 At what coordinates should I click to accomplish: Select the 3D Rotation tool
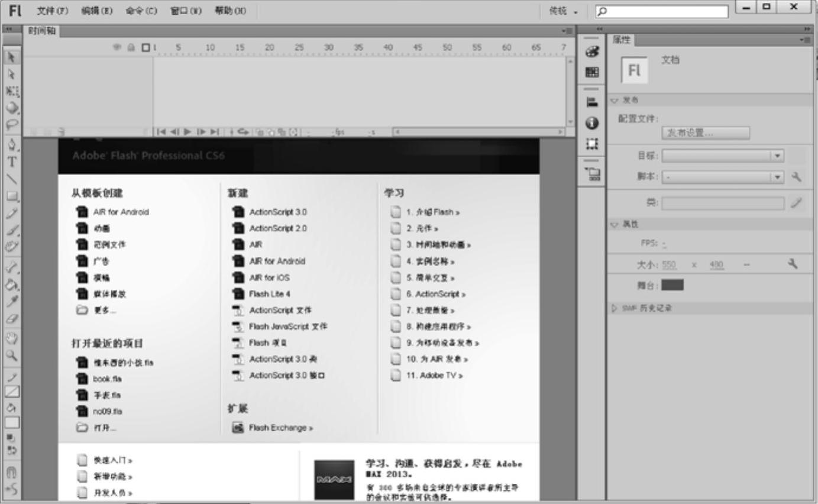[x=11, y=109]
